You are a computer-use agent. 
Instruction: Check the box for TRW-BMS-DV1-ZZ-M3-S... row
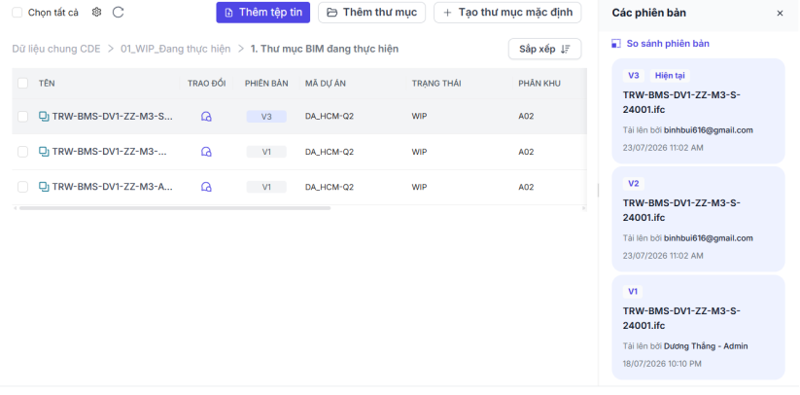(22, 116)
